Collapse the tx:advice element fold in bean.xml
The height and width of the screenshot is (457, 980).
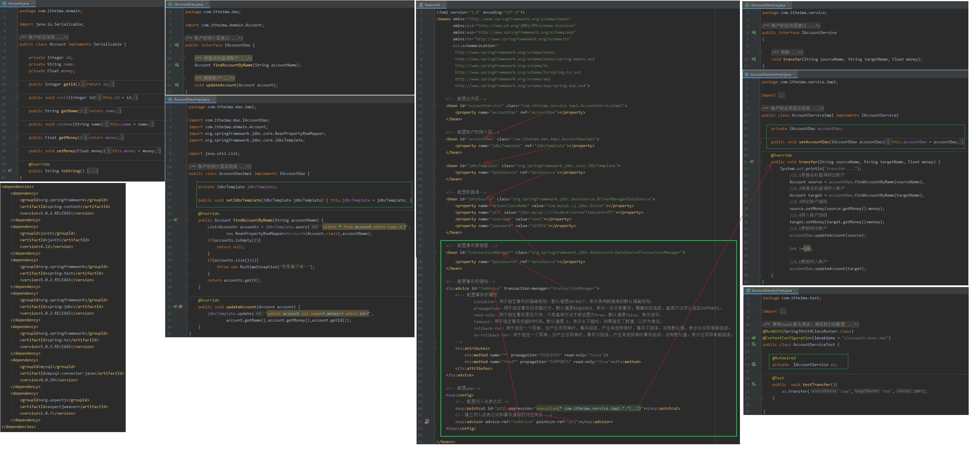pos(435,288)
